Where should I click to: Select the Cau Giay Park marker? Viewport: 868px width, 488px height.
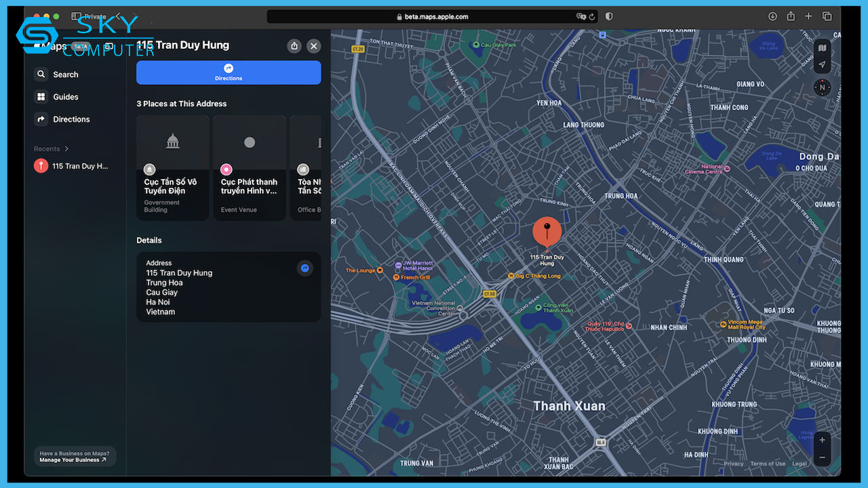476,45
